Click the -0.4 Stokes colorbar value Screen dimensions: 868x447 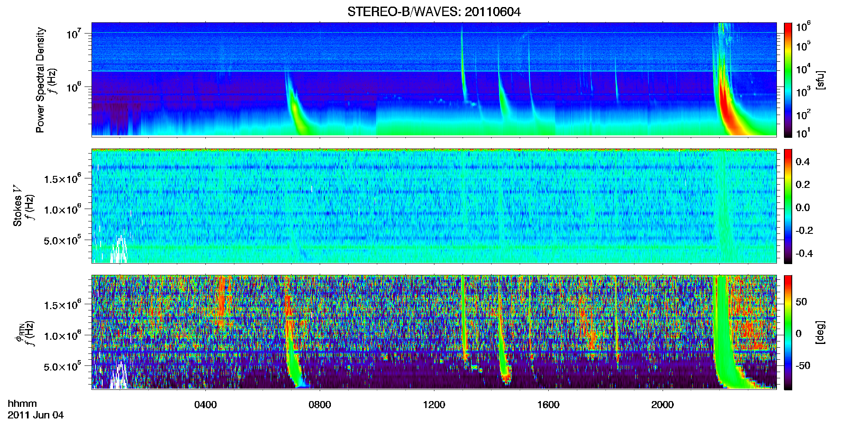[804, 253]
